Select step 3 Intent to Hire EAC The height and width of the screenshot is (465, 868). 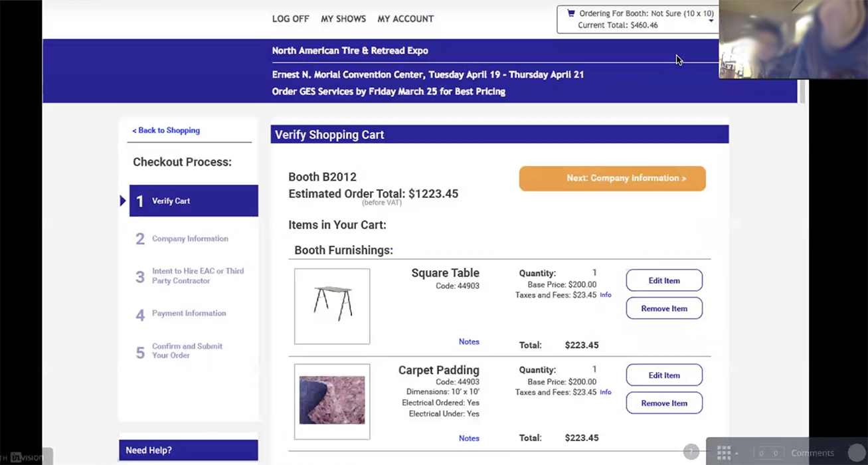tap(189, 276)
